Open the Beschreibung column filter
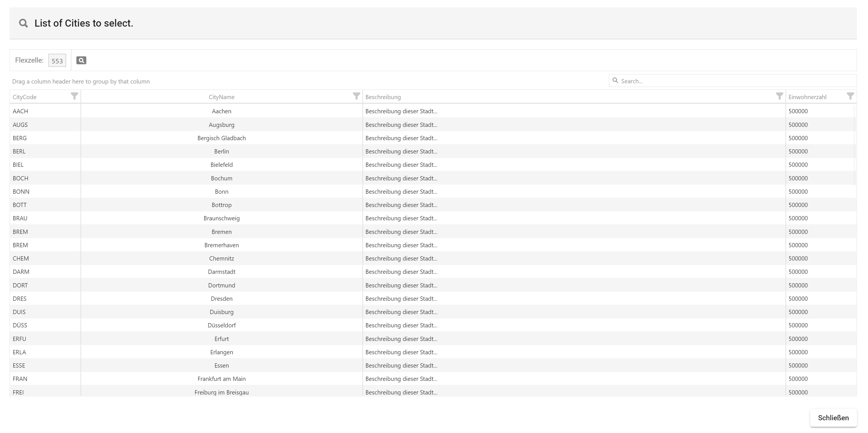 tap(779, 96)
